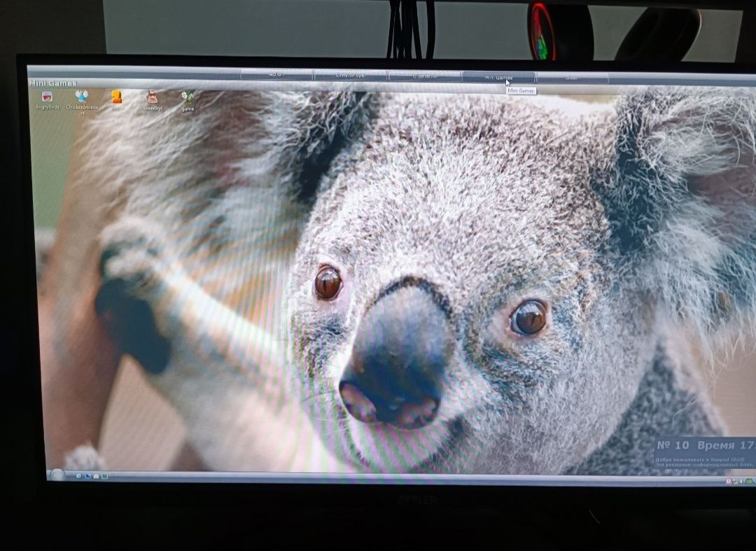
Task: Open the round start button on taskbar
Action: pos(57,475)
